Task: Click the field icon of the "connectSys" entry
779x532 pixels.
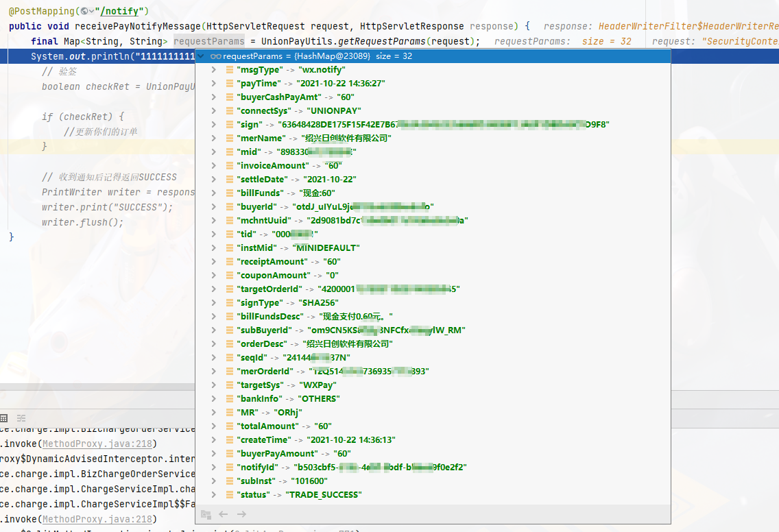Action: [230, 111]
